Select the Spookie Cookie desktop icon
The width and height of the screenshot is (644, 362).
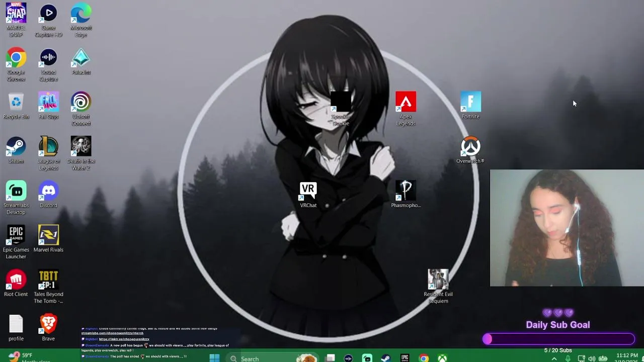(x=341, y=109)
